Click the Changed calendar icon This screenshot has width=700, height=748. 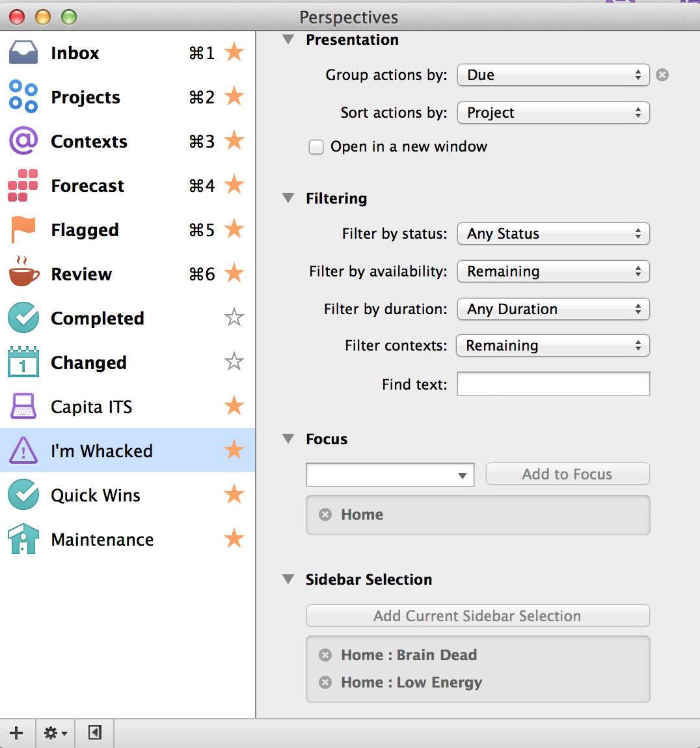pos(23,362)
